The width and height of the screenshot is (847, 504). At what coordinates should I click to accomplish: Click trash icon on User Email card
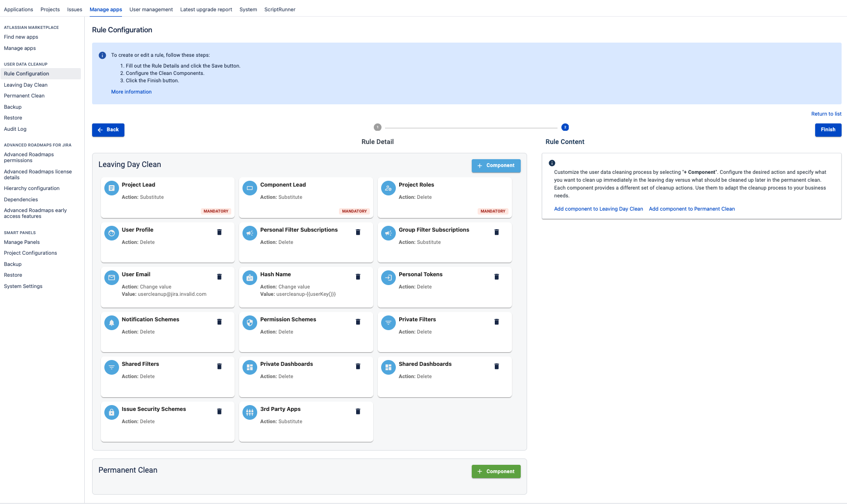coord(219,277)
